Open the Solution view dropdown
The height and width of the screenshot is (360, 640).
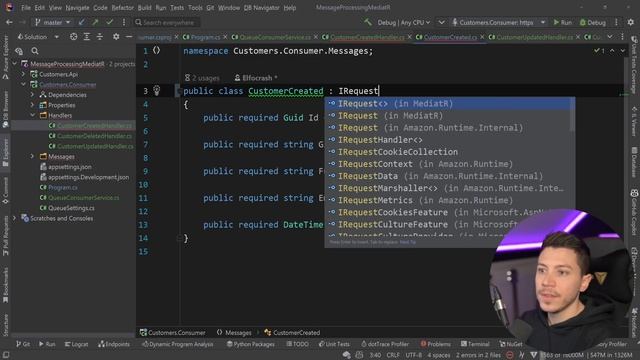click(x=38, y=37)
